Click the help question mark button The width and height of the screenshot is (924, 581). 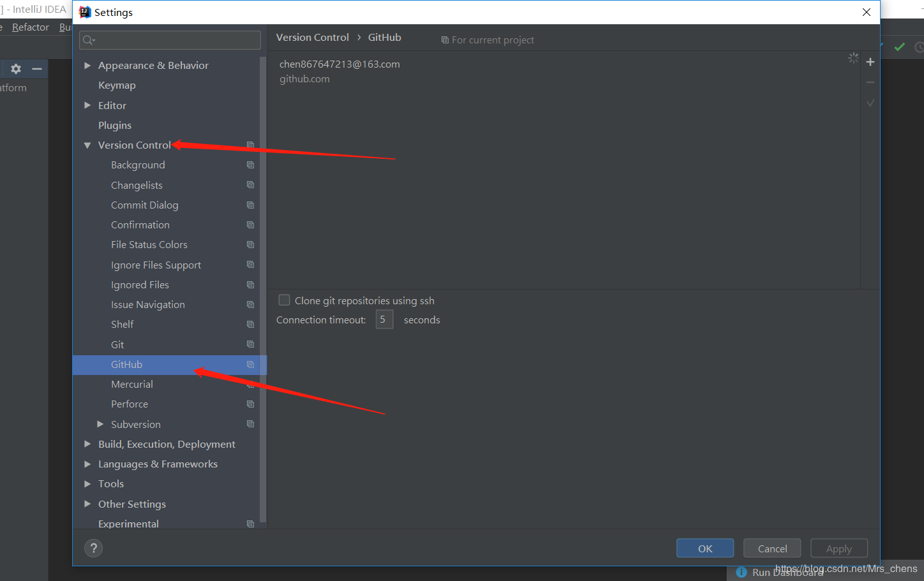point(93,548)
